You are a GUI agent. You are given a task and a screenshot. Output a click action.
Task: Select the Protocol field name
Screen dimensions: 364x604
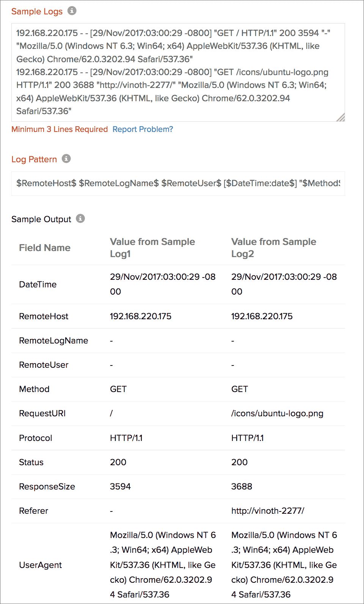click(x=36, y=438)
